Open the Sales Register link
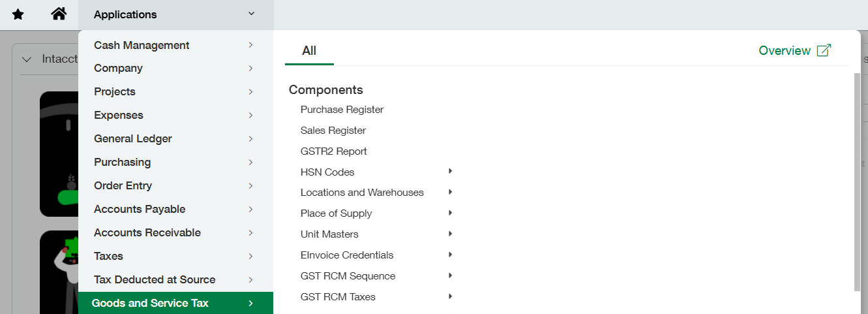The width and height of the screenshot is (868, 314). click(x=333, y=131)
